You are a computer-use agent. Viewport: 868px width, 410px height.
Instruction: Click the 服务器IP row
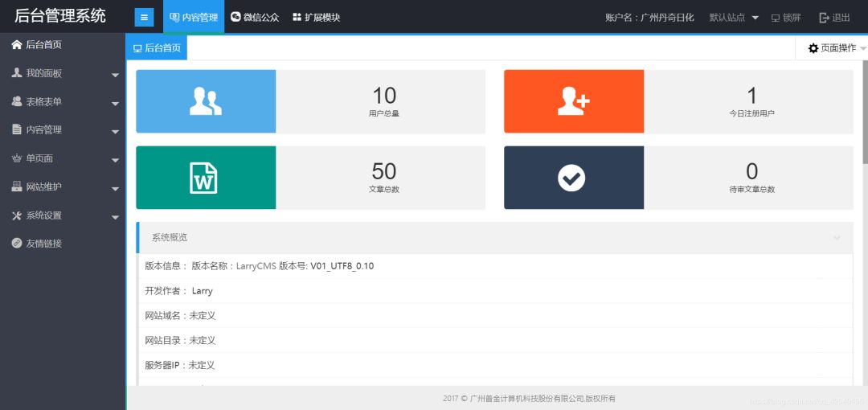point(495,365)
